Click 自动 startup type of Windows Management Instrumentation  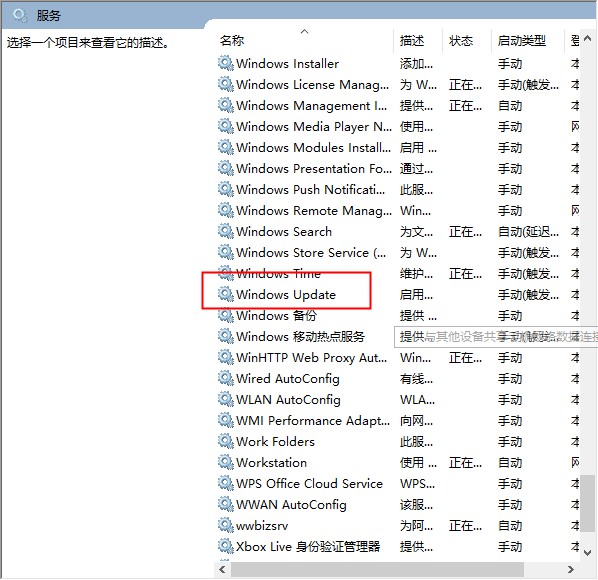[x=510, y=106]
